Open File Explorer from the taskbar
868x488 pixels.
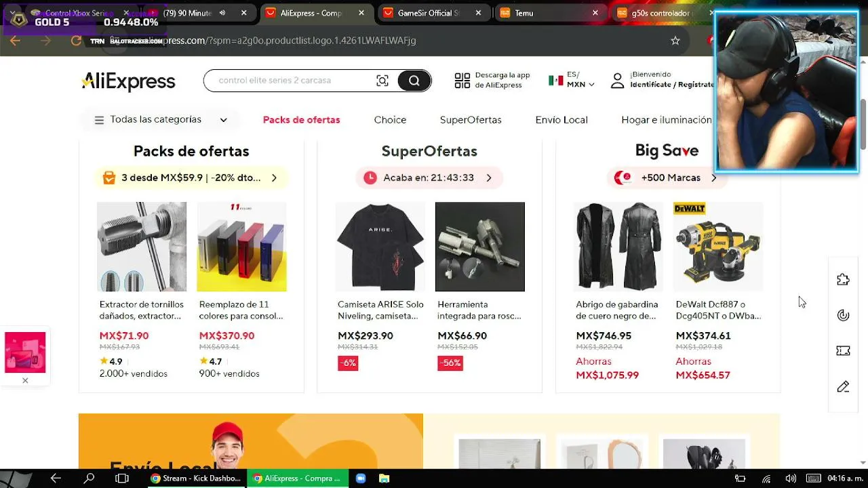pyautogui.click(x=383, y=479)
